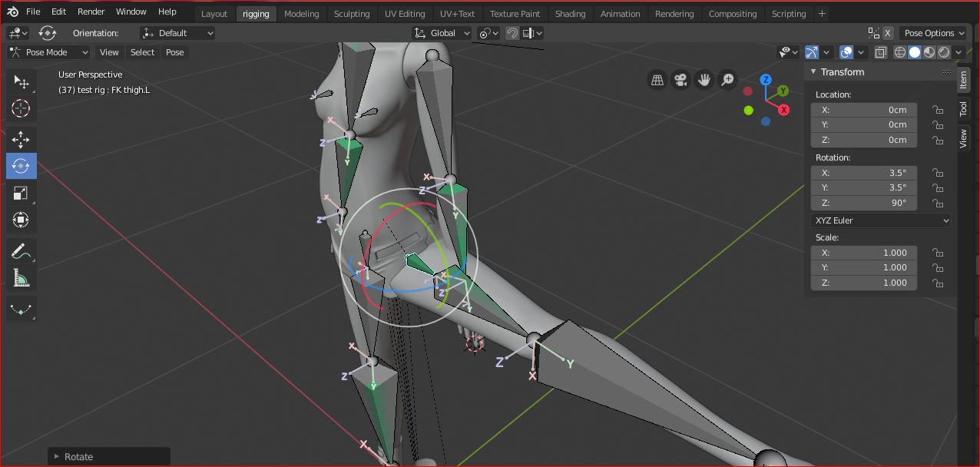Enable Wireframe viewport shading
980x467 pixels.
(x=899, y=51)
